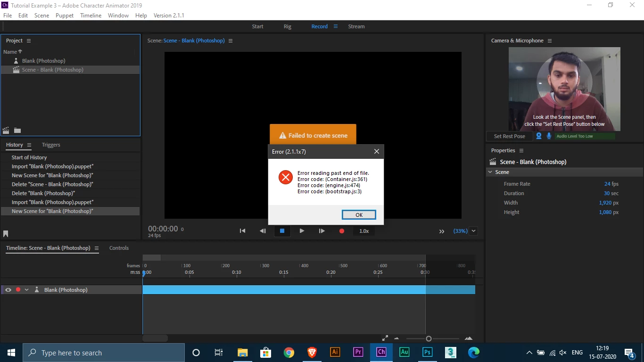644x362 pixels.
Task: Click the clapperboard icon in Properties header
Action: pos(492,162)
